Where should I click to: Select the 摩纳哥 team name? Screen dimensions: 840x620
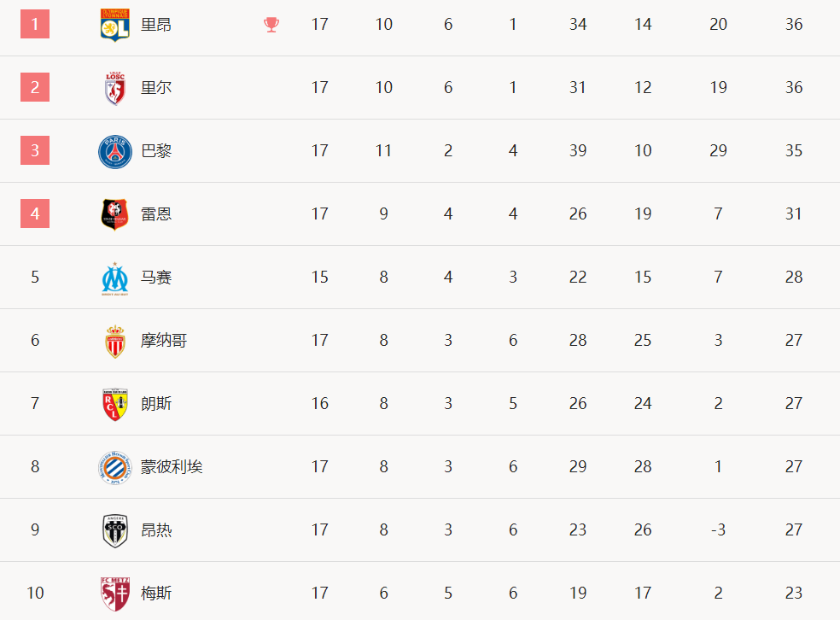(164, 341)
